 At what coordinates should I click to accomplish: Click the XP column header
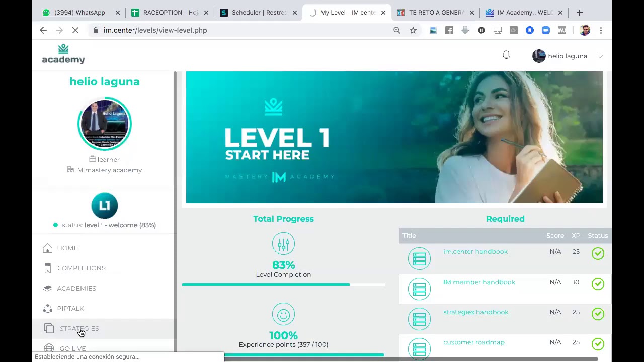[576, 236]
